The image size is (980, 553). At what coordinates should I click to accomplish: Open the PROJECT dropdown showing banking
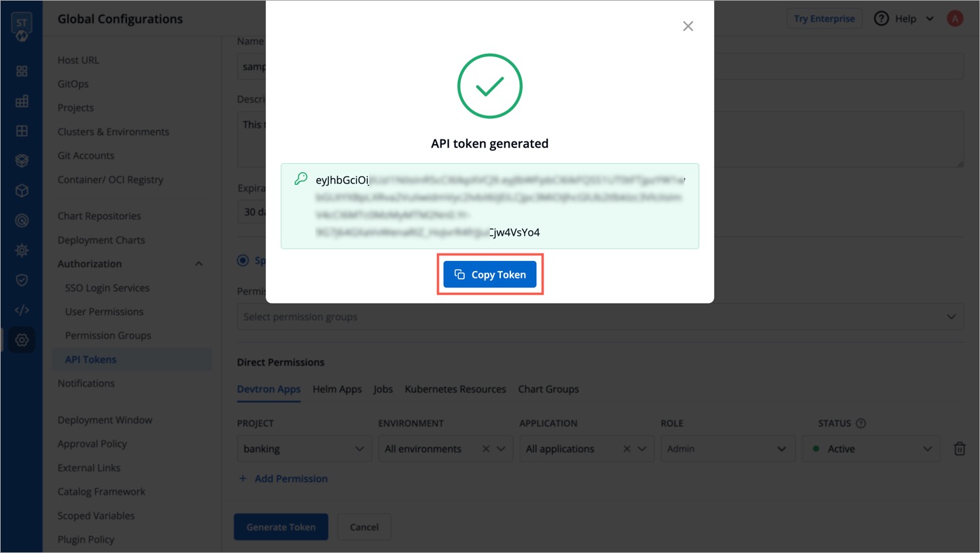[304, 449]
